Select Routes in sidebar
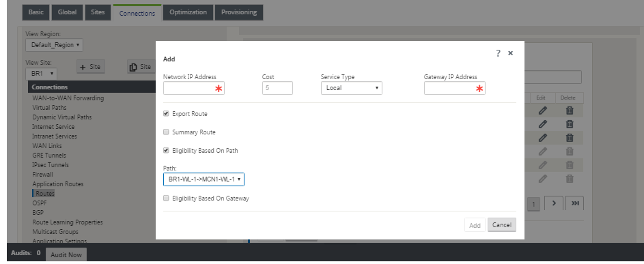The width and height of the screenshot is (644, 264). point(45,193)
